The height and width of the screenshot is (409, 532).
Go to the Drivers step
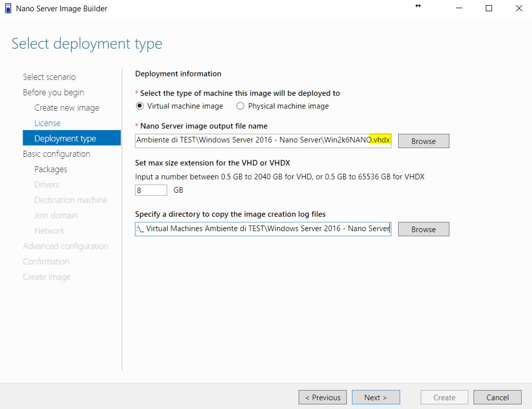point(47,185)
